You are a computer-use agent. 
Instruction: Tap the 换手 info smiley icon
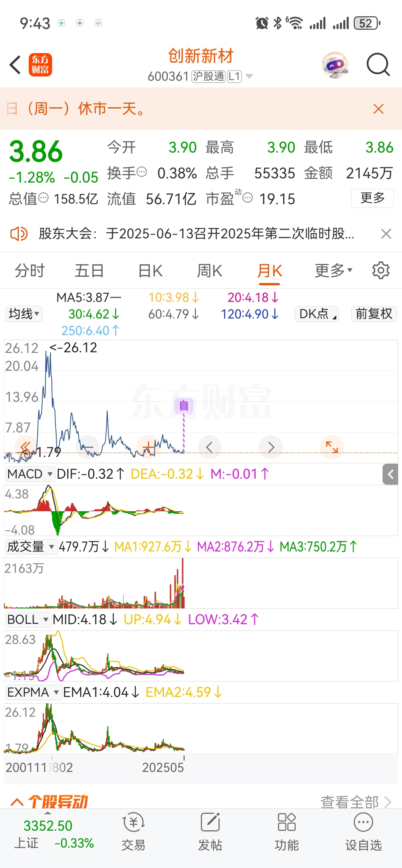coord(142,172)
